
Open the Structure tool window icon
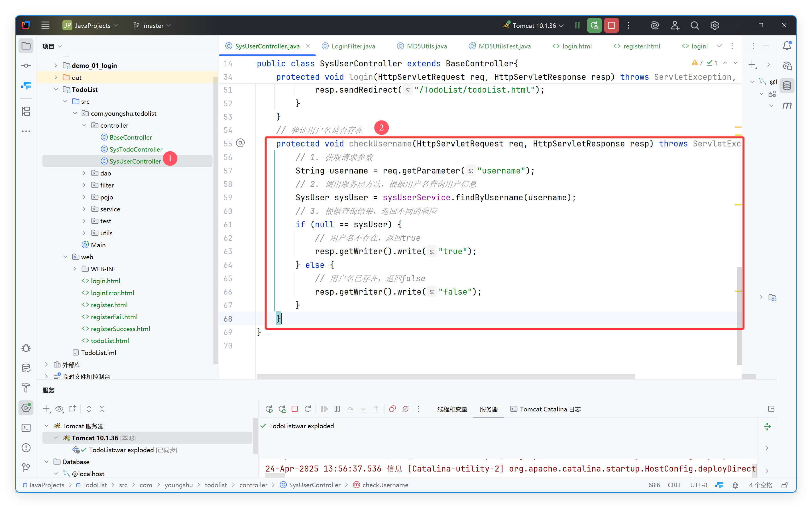coord(26,111)
